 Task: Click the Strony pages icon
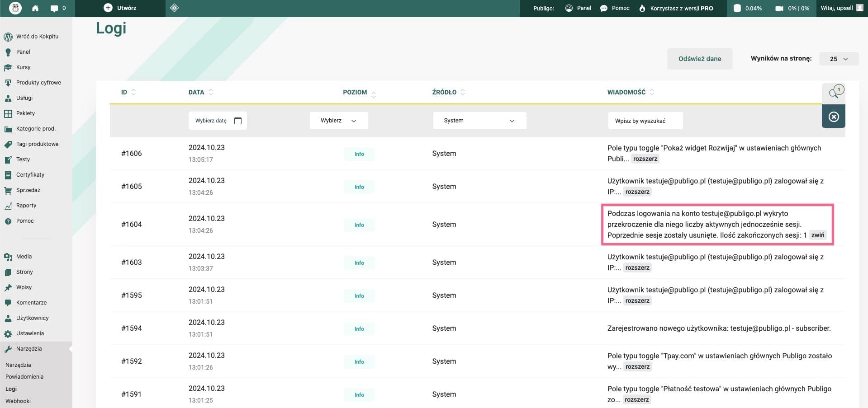(x=8, y=272)
